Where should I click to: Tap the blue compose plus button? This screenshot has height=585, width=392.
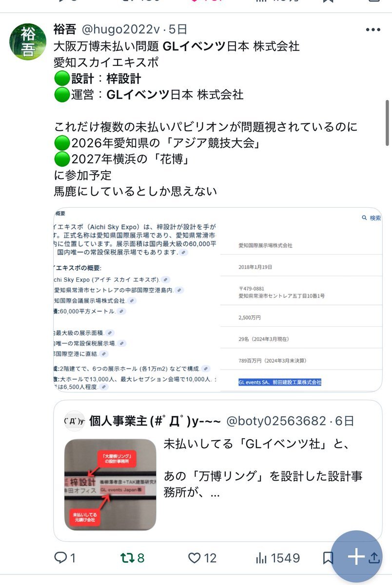click(357, 556)
